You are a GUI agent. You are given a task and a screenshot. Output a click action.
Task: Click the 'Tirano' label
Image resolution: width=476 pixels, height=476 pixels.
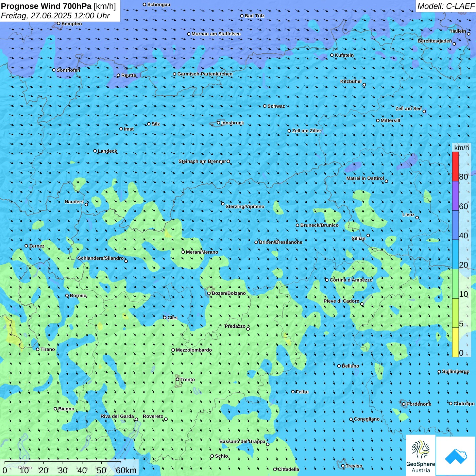[48, 349]
